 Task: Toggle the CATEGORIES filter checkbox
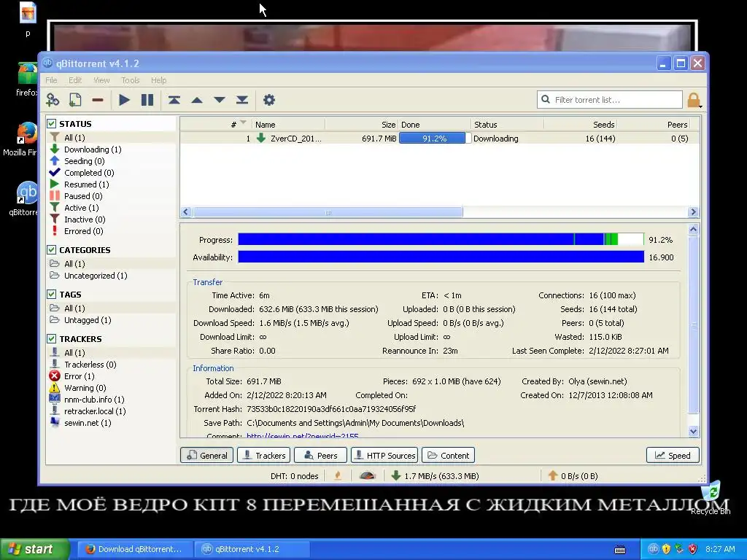(52, 249)
